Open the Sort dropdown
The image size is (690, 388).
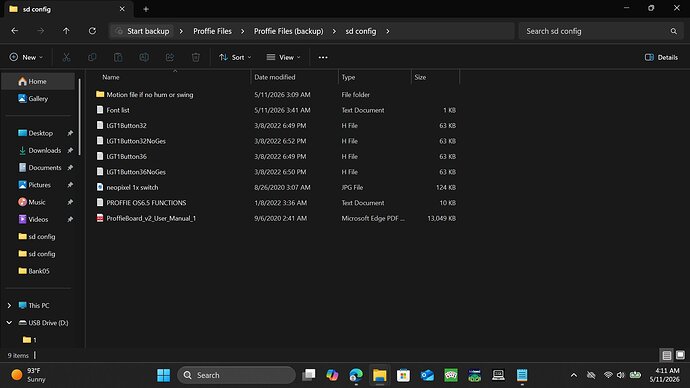(235, 57)
